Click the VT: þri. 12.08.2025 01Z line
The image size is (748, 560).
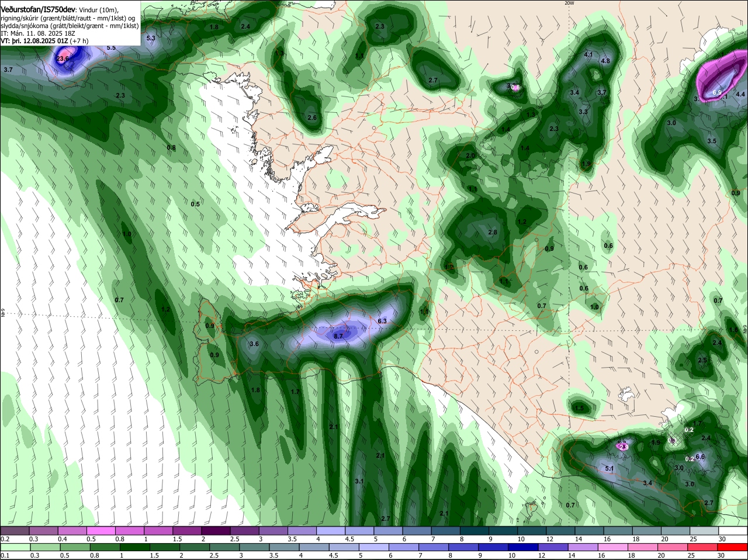coord(34,41)
